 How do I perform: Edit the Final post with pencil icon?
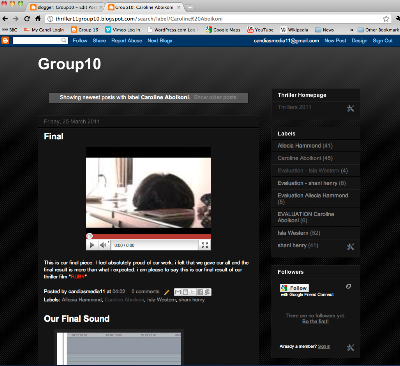point(167,292)
